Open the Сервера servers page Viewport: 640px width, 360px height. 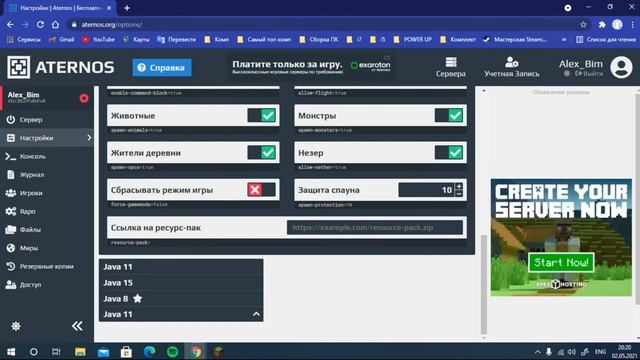click(x=451, y=67)
